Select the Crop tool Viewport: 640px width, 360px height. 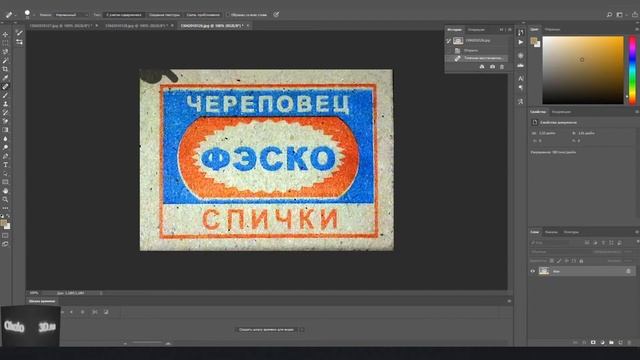click(5, 69)
